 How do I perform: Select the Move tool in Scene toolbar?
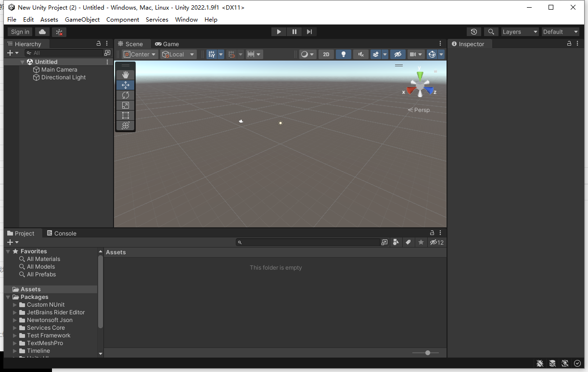coord(125,85)
